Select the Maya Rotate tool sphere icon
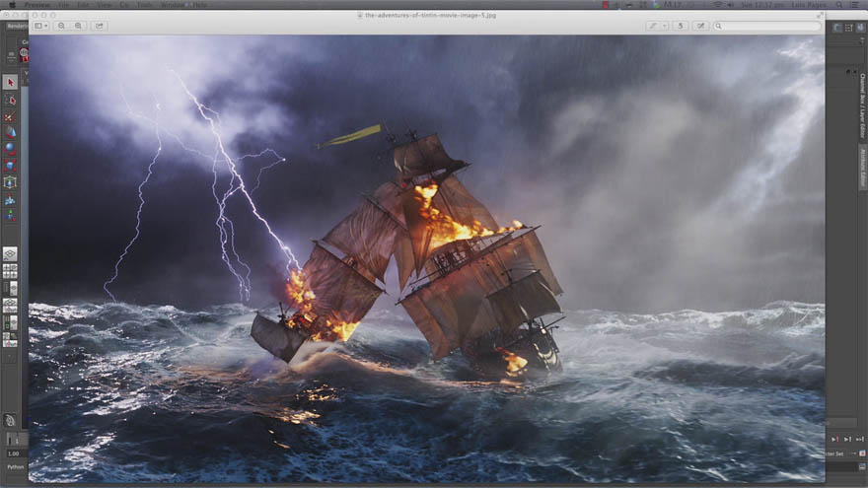This screenshot has height=488, width=868. tap(10, 149)
